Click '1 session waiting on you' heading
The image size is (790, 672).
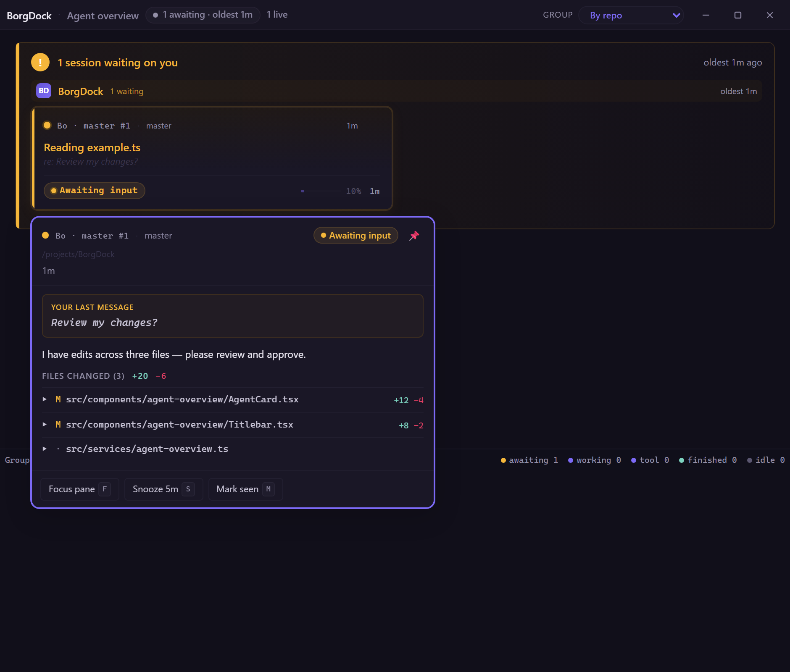coord(118,63)
